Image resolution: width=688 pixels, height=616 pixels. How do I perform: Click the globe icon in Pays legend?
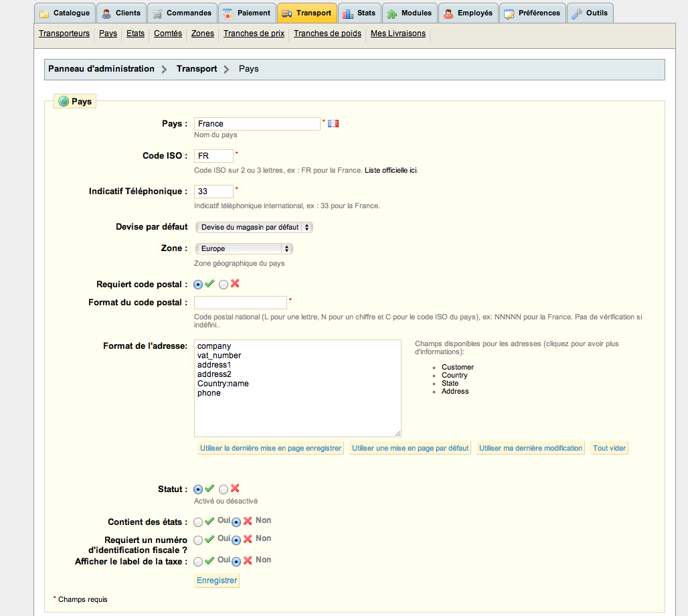(x=64, y=101)
